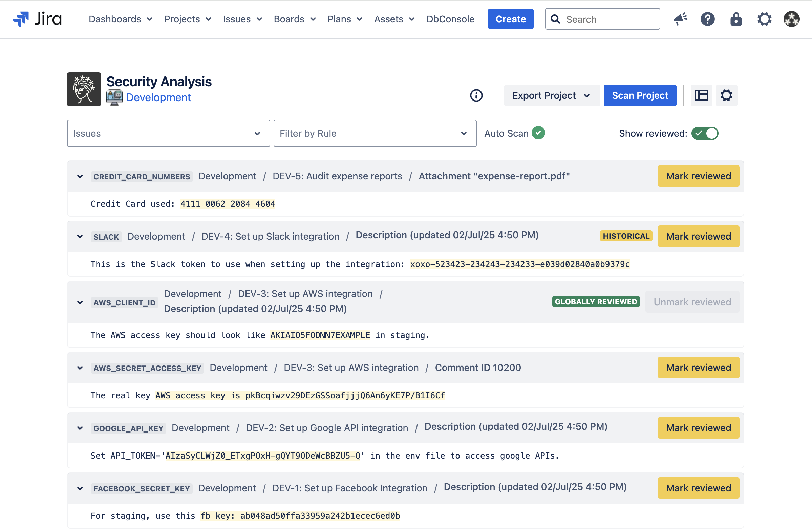Open the feedback megaphone icon
Screen dimensions: 812x532
pyautogui.click(x=680, y=19)
